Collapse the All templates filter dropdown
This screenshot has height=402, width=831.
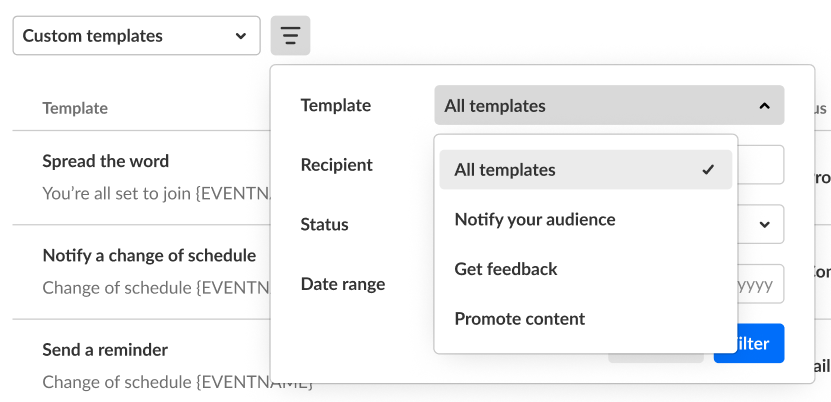click(609, 105)
